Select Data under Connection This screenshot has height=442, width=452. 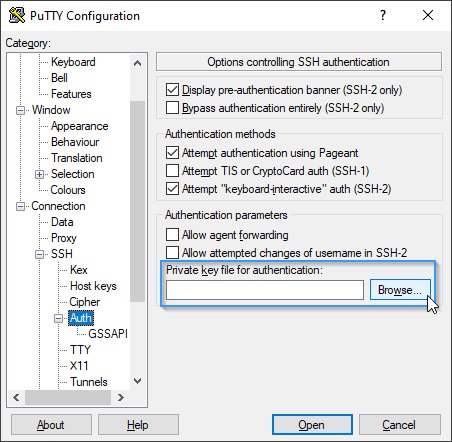tap(62, 222)
